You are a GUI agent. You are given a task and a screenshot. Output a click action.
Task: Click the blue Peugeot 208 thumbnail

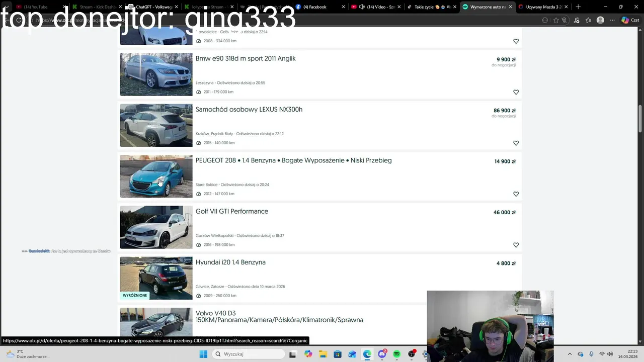point(156,176)
